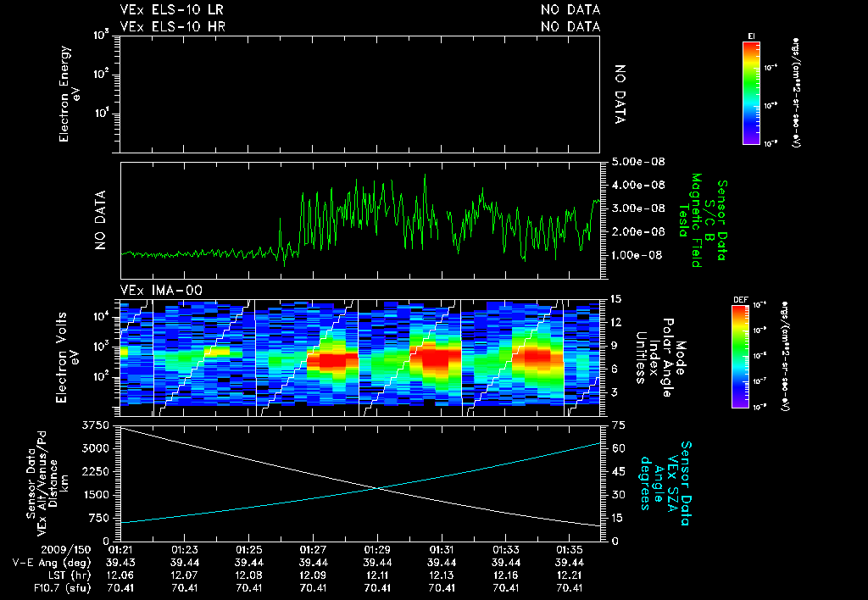The height and width of the screenshot is (600, 868).
Task: Click the '01:31' time label
Action: pos(442,550)
